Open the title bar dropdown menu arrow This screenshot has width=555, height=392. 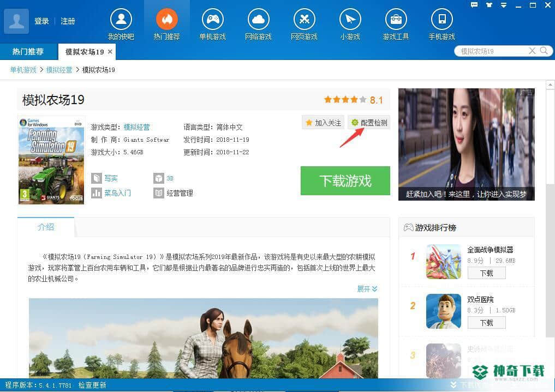pos(503,4)
